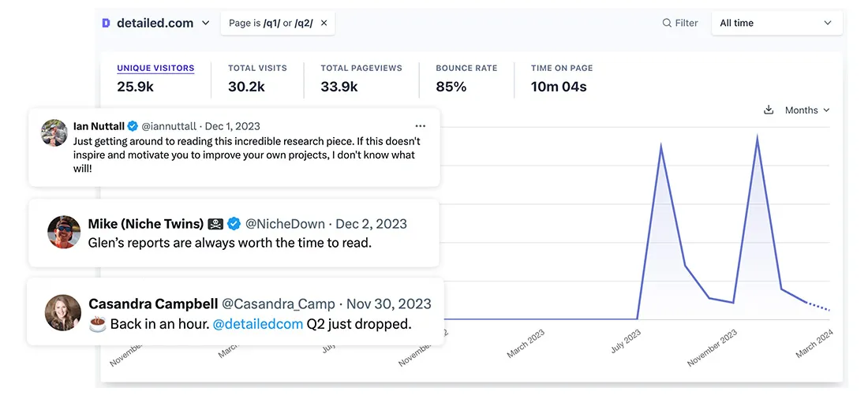Viewport: 868px width, 395px height.
Task: Click Ian Nuttall's profile avatar
Action: tap(54, 132)
